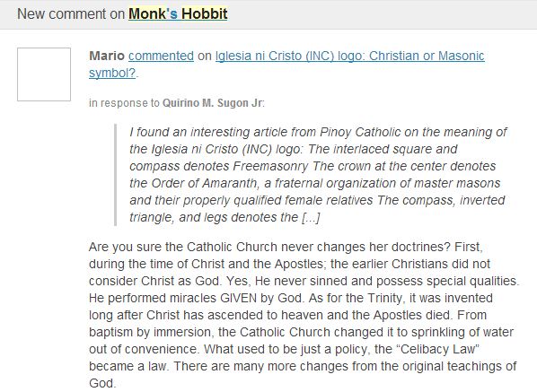Click the word "GIVEN" in Mario's comment
Screen dimensions: 537x392
238,298
